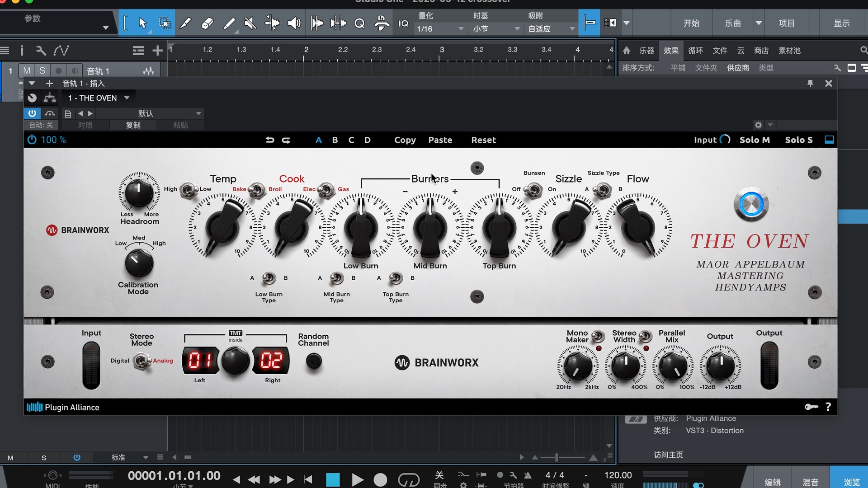The height and width of the screenshot is (488, 868).
Task: Add a new track with plus icon
Action: (157, 50)
